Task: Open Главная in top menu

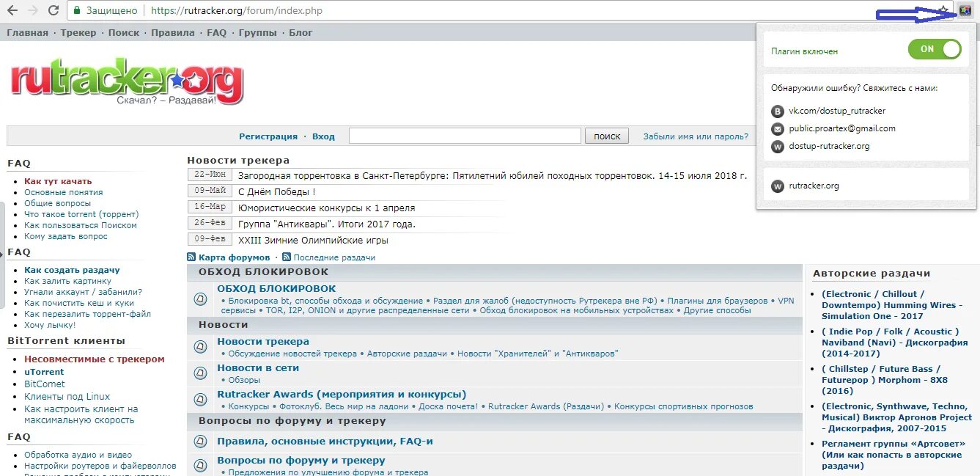Action: (x=27, y=32)
